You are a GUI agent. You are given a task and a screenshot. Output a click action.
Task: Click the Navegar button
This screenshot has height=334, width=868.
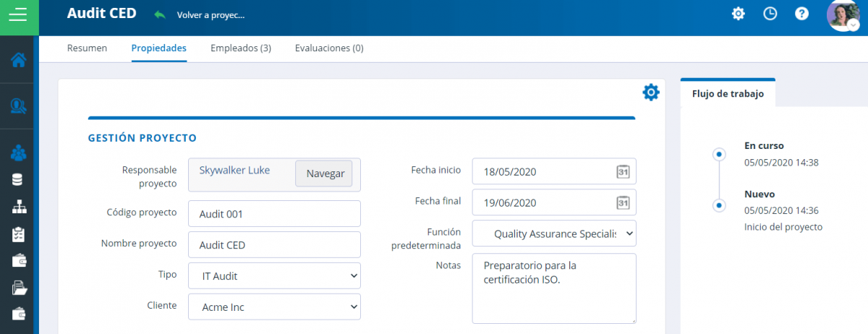tap(324, 174)
